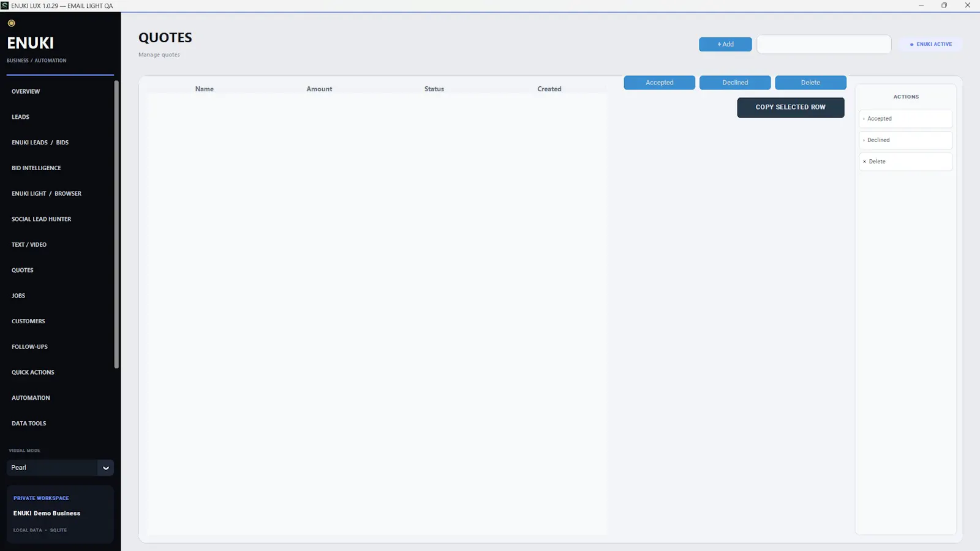Choose Delete in Actions panel

click(906, 162)
